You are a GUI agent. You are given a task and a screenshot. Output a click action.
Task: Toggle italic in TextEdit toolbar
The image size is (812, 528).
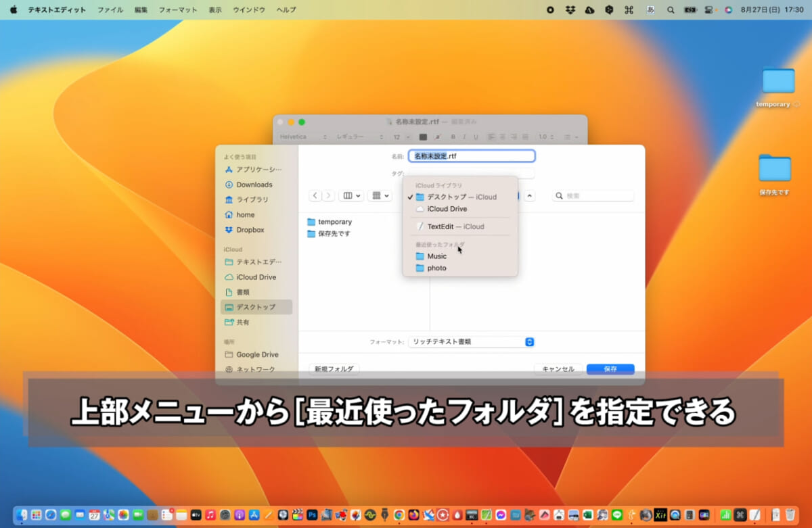(464, 137)
